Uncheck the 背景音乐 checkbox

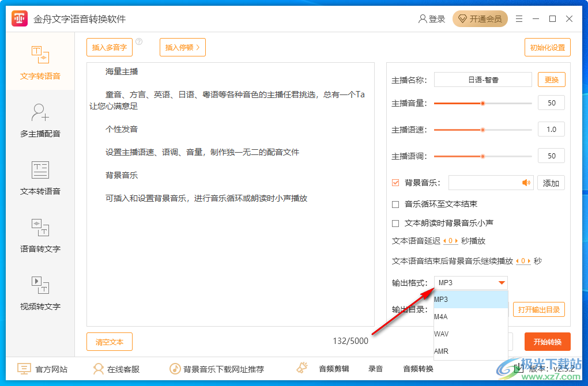[x=395, y=182]
